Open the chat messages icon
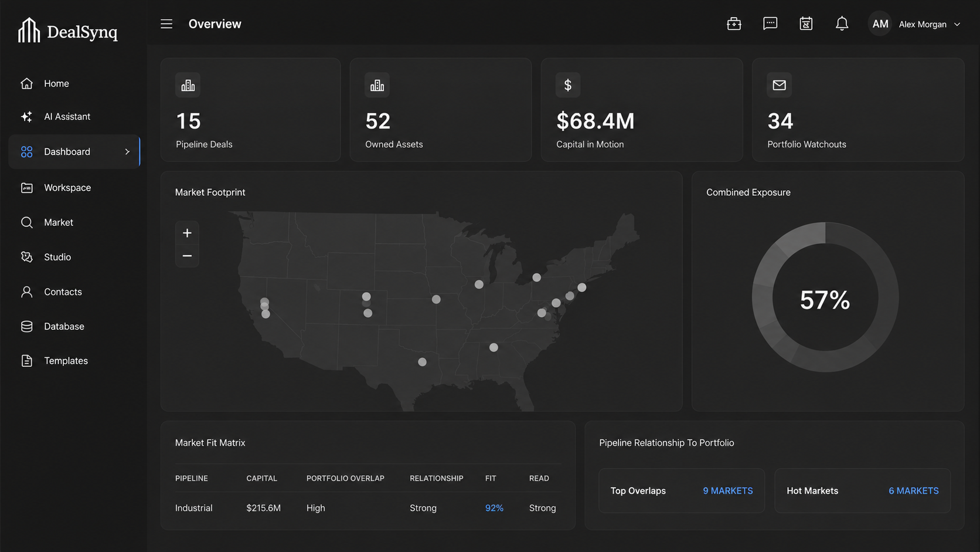The width and height of the screenshot is (980, 552). pyautogui.click(x=770, y=24)
